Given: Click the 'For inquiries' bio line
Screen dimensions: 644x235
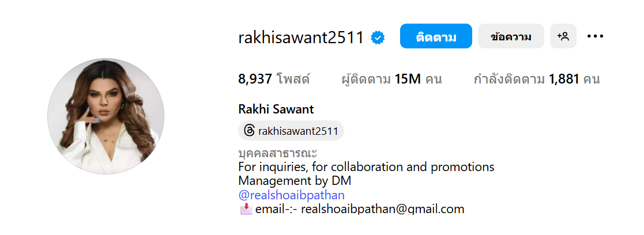Looking at the screenshot, I should click(x=366, y=168).
